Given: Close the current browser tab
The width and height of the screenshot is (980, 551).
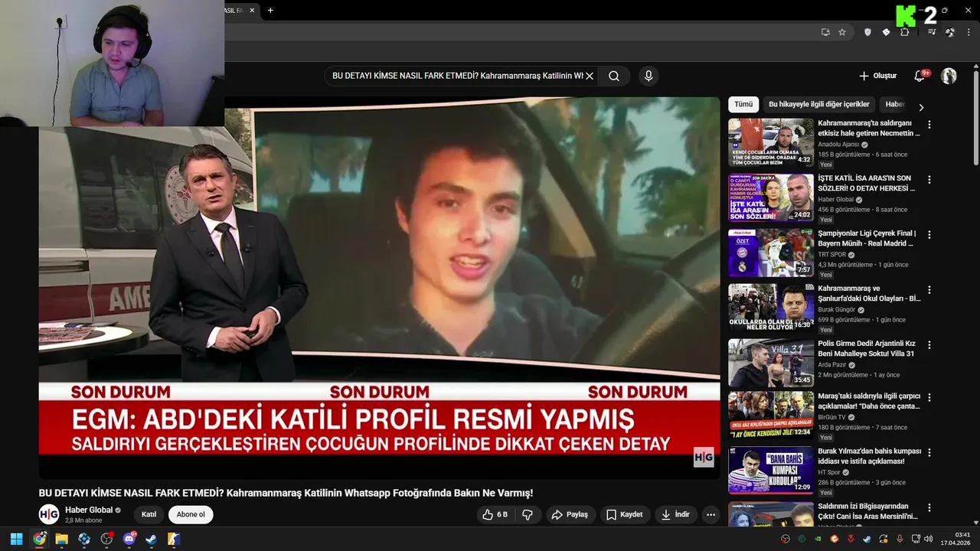Looking at the screenshot, I should 252,10.
